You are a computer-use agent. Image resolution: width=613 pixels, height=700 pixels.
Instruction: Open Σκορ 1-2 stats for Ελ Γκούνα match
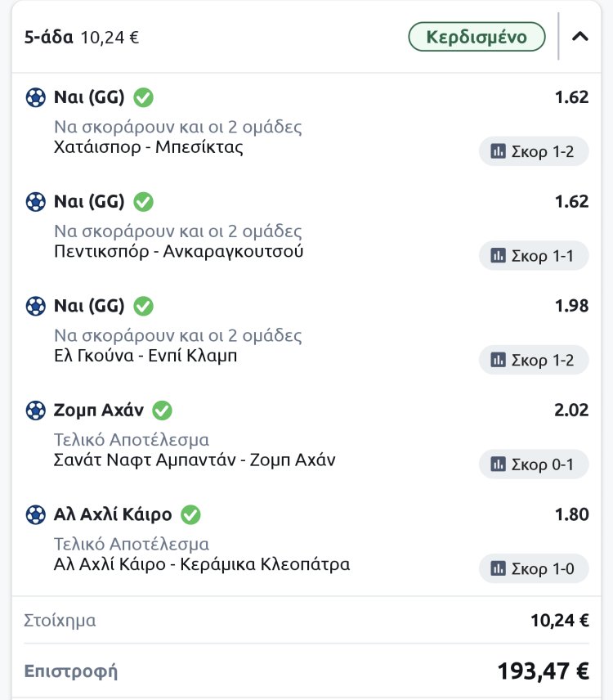click(533, 360)
